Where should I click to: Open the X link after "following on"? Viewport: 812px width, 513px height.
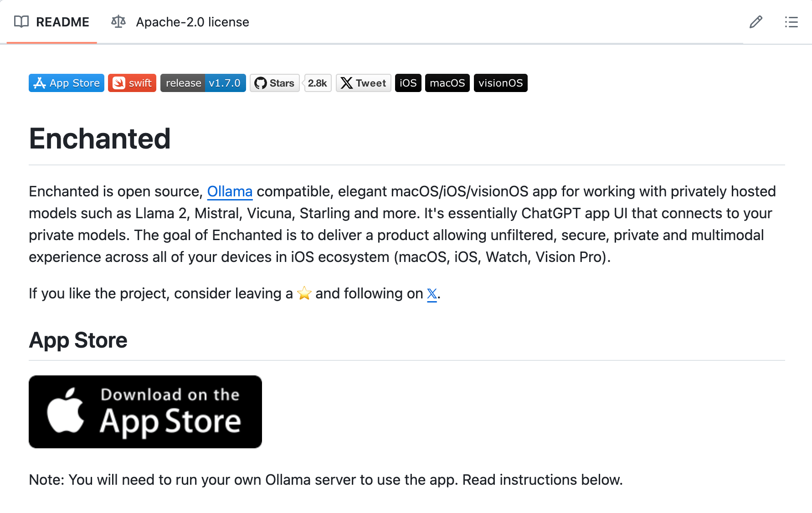432,294
